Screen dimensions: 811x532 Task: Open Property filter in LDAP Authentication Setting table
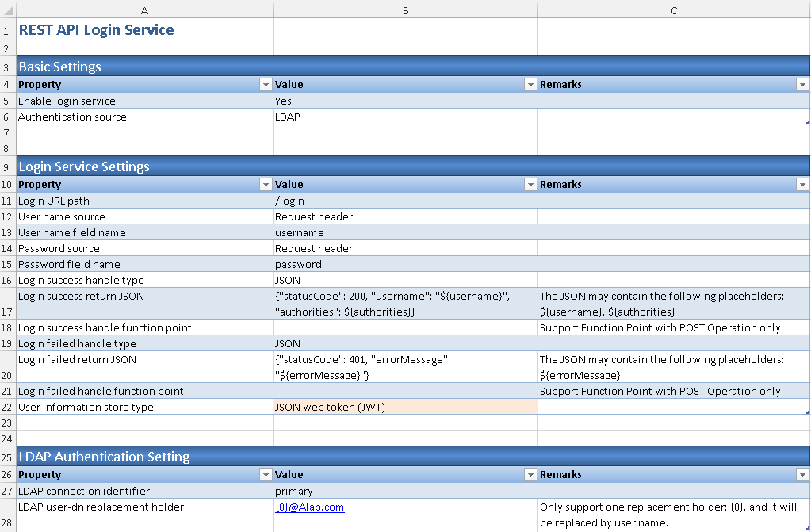265,475
